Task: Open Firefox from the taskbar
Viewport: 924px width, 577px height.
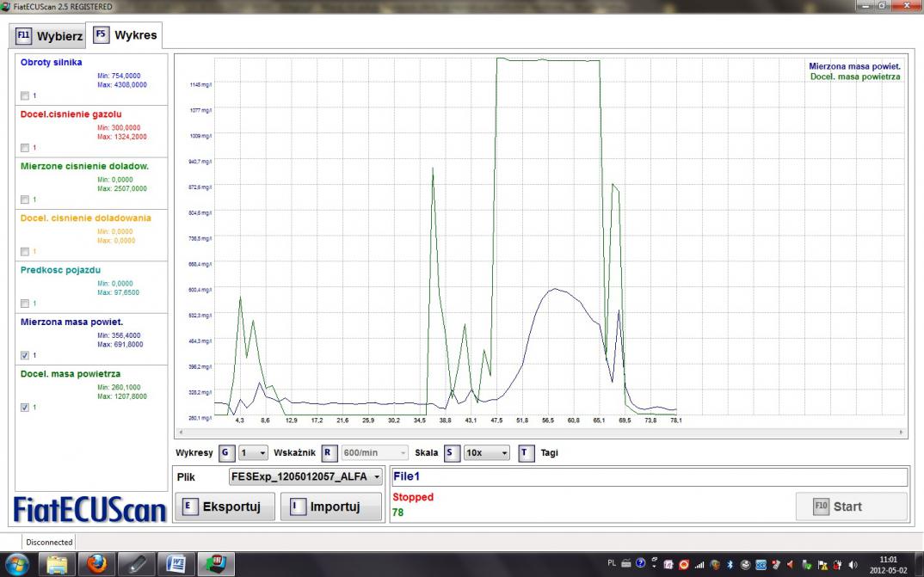Action: 97,564
